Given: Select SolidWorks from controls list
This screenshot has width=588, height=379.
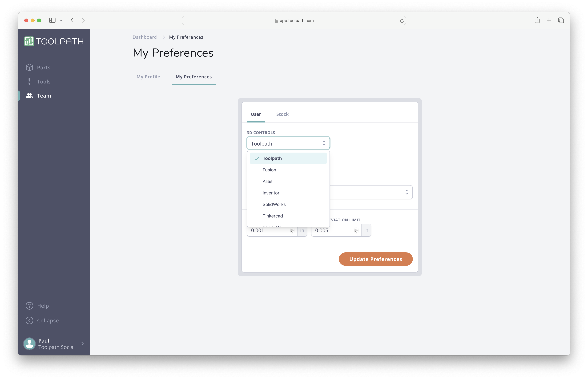Looking at the screenshot, I should click(273, 204).
